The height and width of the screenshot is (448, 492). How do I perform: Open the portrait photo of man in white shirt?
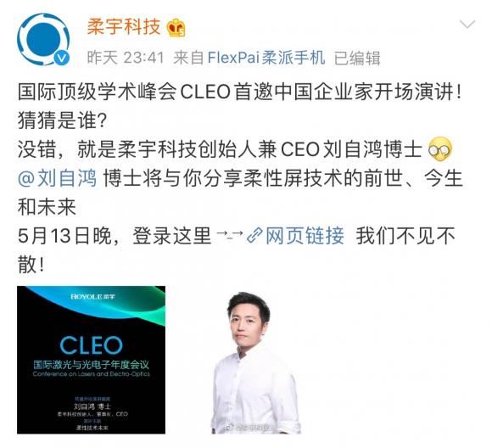255,360
